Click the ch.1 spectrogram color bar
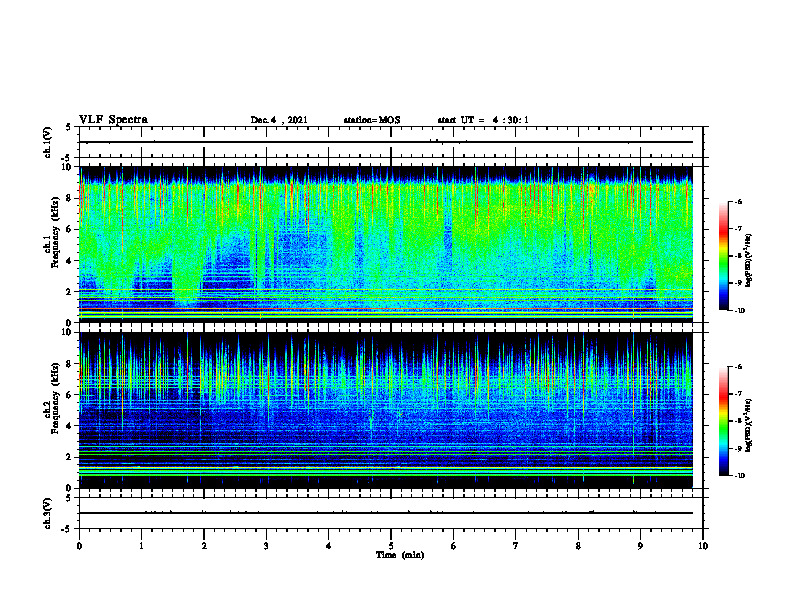792x612 pixels. point(723,256)
